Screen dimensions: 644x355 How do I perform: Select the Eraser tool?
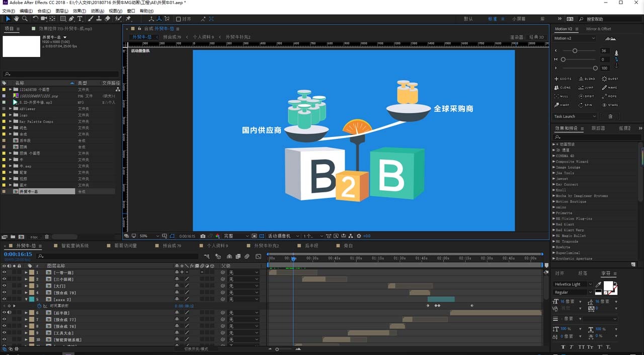tap(108, 19)
